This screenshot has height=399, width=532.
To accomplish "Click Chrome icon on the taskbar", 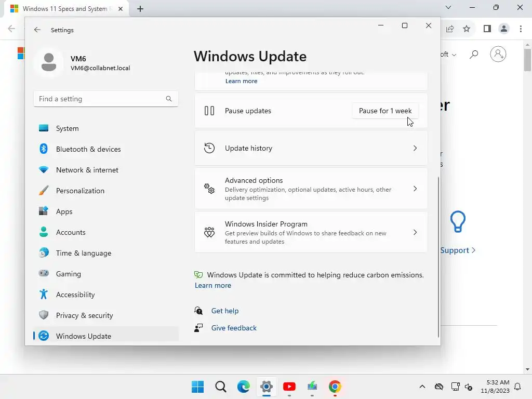I will (x=335, y=387).
